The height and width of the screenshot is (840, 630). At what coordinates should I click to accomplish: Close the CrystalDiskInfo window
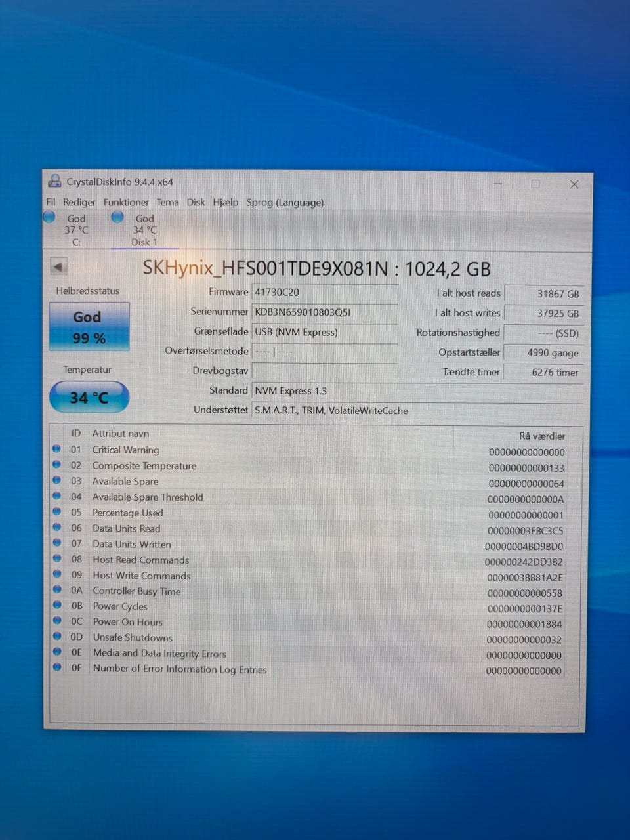click(574, 184)
